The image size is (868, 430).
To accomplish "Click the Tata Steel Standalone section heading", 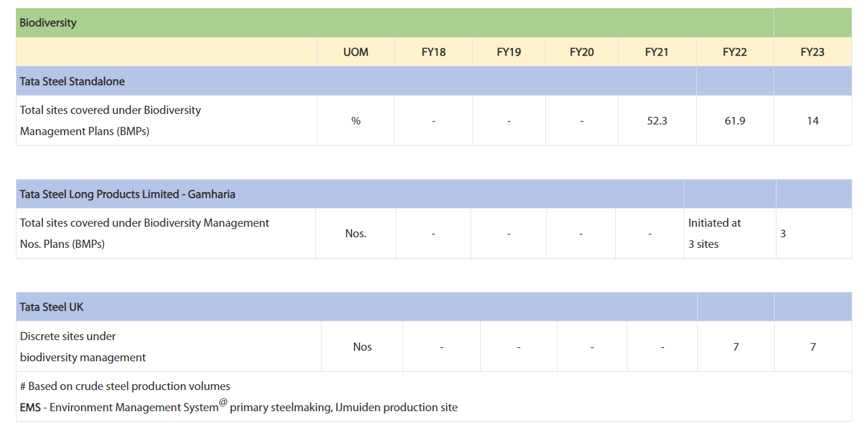I will pyautogui.click(x=72, y=81).
